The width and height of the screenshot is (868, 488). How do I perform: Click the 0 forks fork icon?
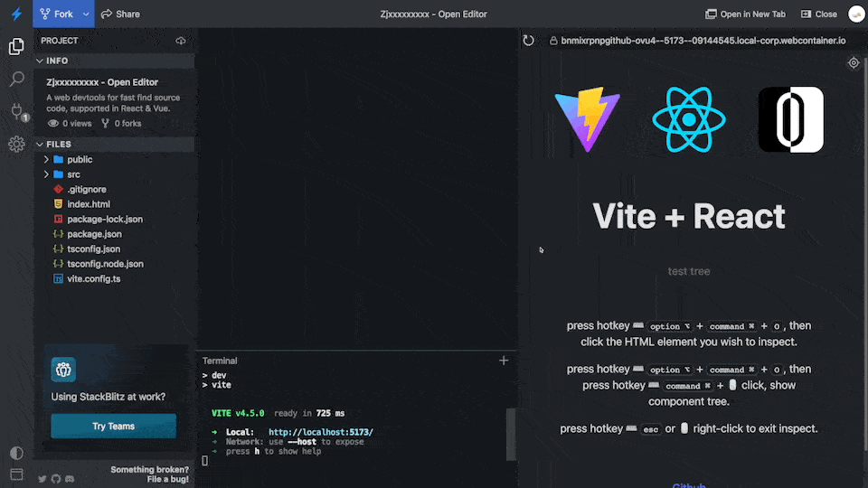[x=105, y=124]
